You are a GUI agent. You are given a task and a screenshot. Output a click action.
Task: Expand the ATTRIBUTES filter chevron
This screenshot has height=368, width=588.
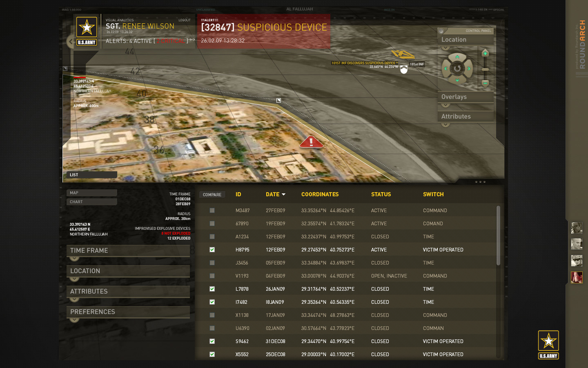(x=74, y=299)
